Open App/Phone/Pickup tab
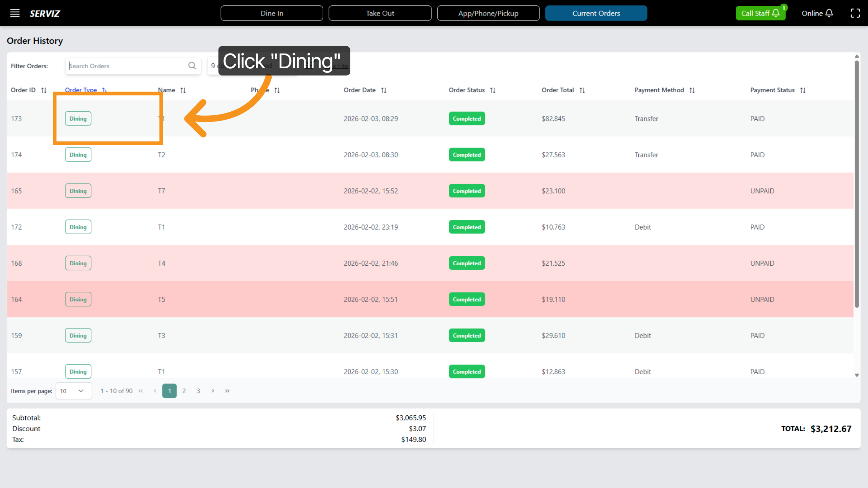This screenshot has height=488, width=868. 488,13
